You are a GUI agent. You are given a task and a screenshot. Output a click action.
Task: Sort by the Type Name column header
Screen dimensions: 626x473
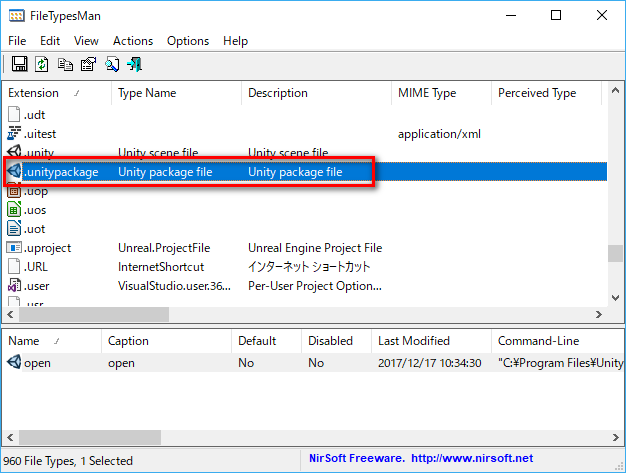[176, 93]
